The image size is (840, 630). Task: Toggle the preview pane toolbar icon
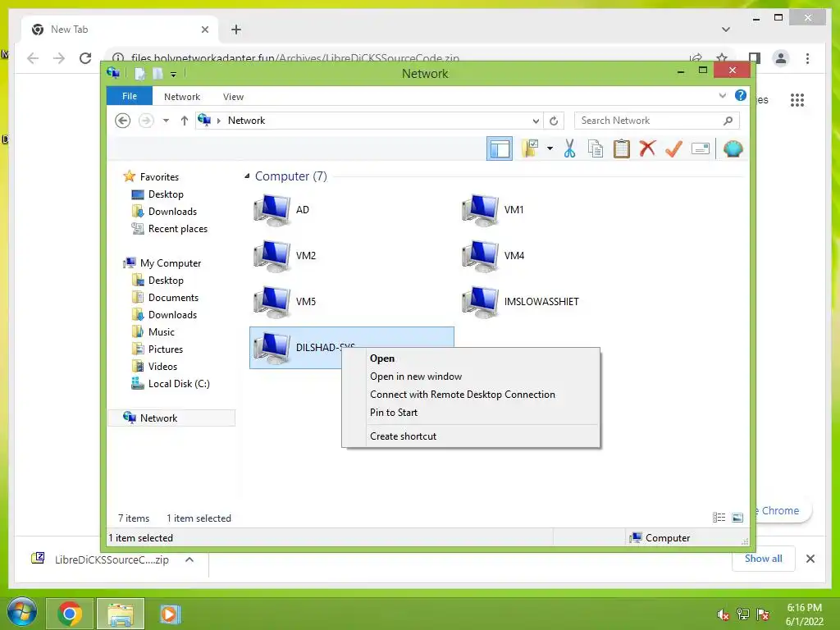(x=500, y=148)
